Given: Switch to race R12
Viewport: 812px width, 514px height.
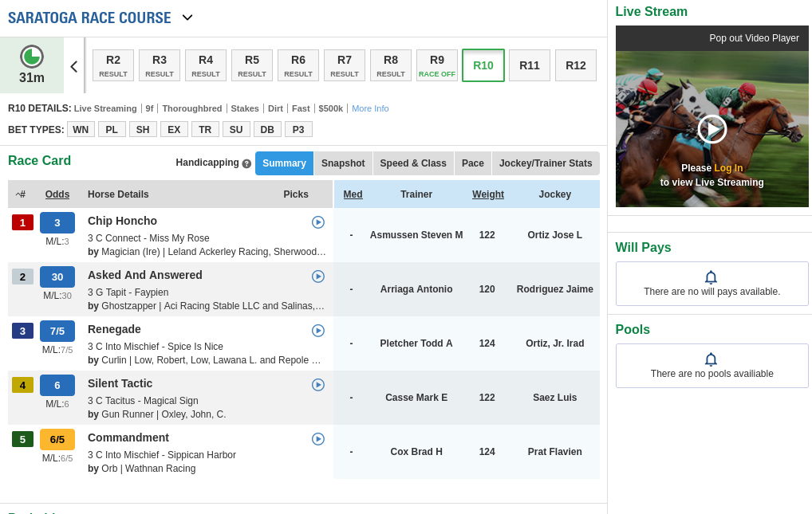Looking at the screenshot, I should [x=576, y=65].
